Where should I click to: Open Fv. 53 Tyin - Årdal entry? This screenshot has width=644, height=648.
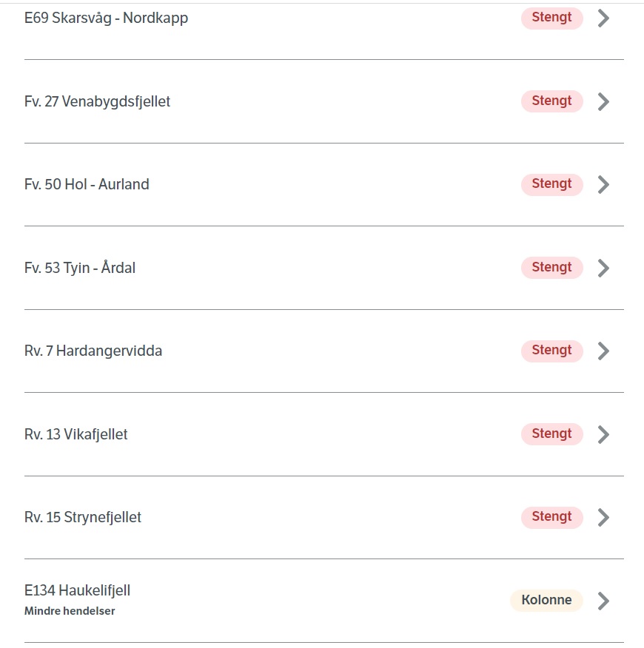click(x=80, y=267)
